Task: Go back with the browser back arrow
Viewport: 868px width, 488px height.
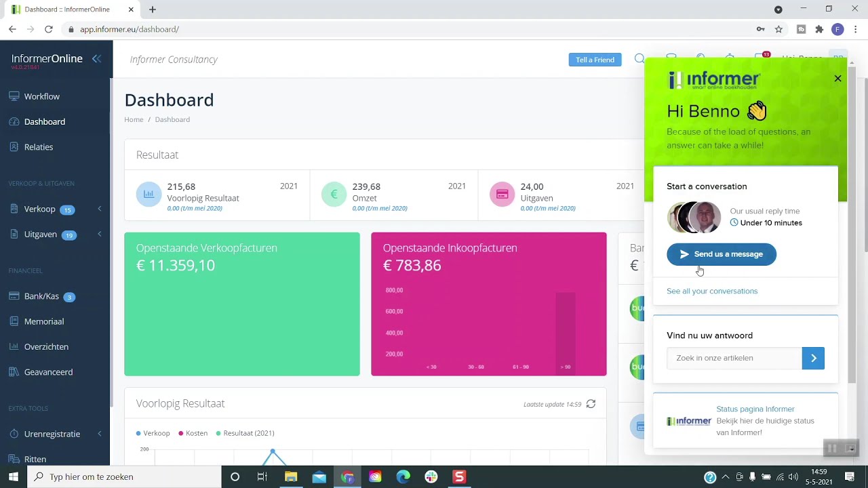Action: point(12,29)
